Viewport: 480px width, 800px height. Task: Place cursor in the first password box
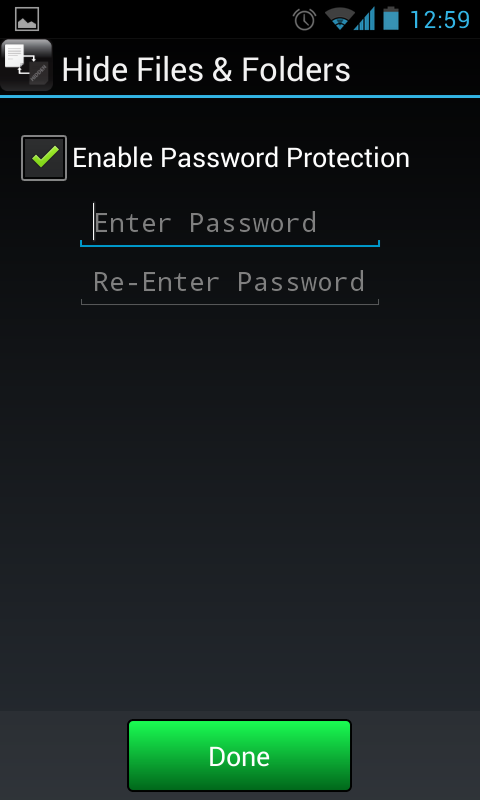point(230,223)
